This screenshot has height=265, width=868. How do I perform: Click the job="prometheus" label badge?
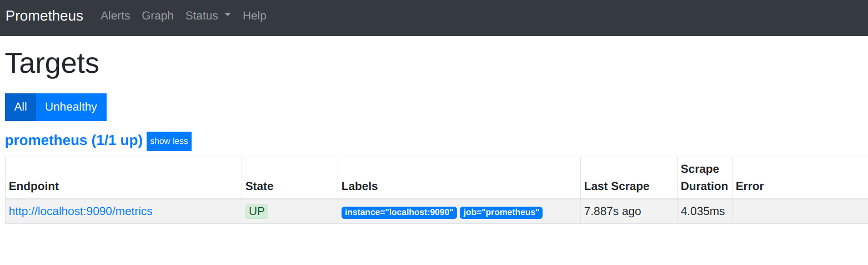[x=501, y=212]
